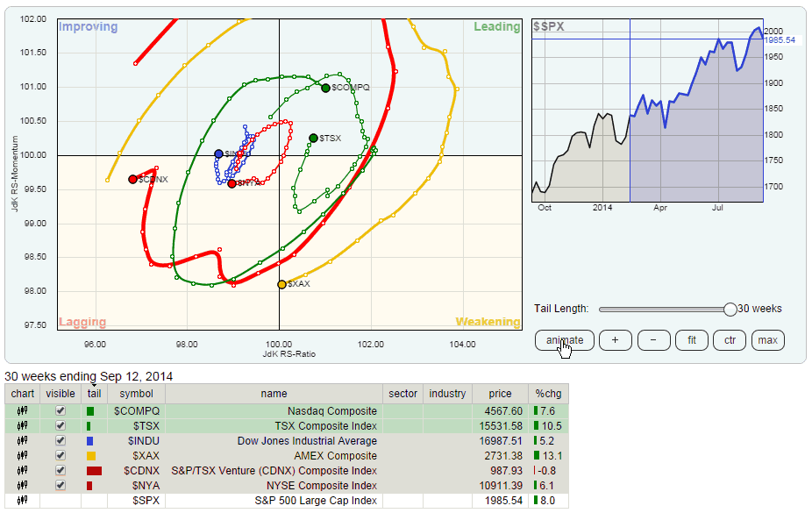Click the fit button
Screen dimensions: 812x513
[692, 340]
